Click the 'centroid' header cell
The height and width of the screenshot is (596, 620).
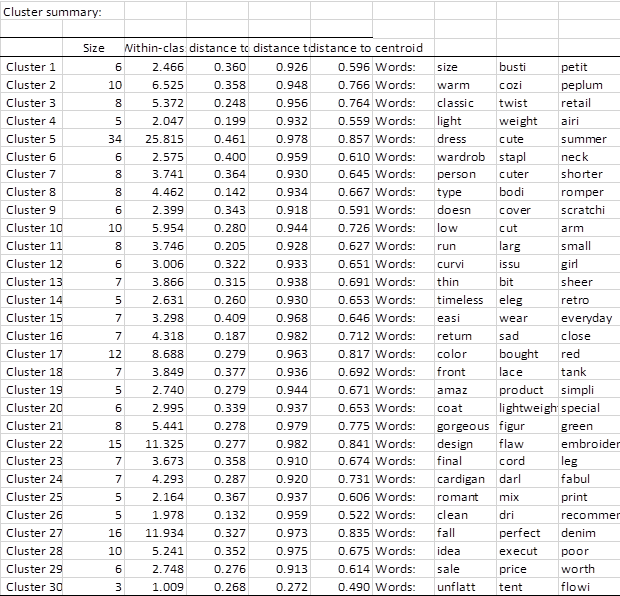pos(399,48)
